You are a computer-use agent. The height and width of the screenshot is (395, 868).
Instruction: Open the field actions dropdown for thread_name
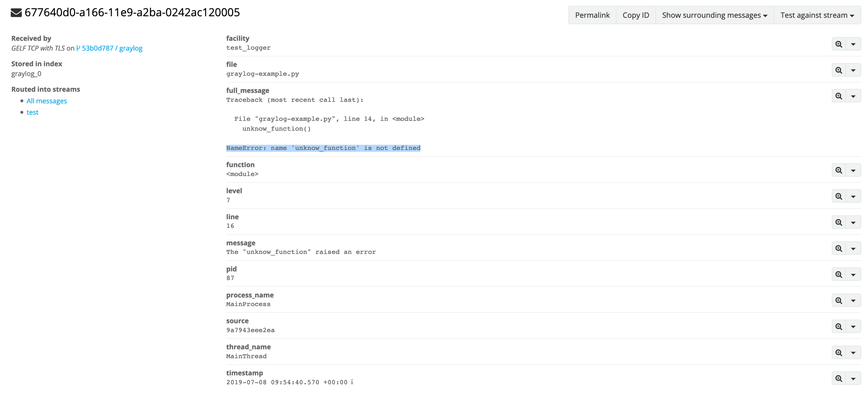tap(854, 352)
